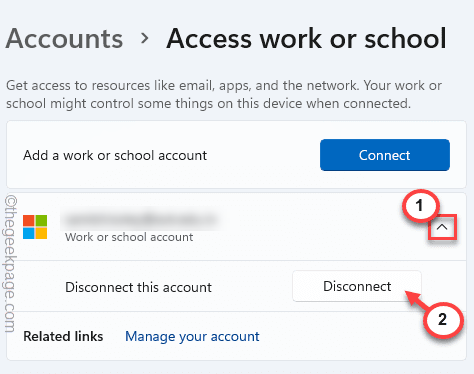Select the 'Work or school account' subtitle
This screenshot has width=474, height=374.
pyautogui.click(x=129, y=237)
